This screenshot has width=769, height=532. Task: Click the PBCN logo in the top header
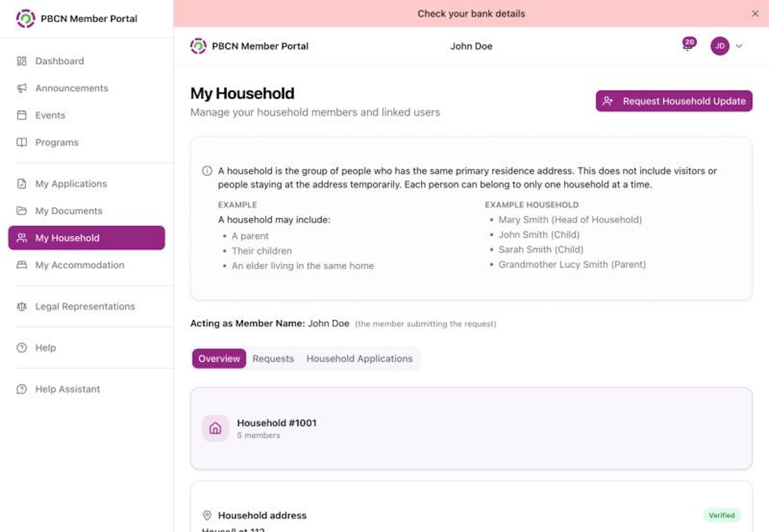[198, 46]
